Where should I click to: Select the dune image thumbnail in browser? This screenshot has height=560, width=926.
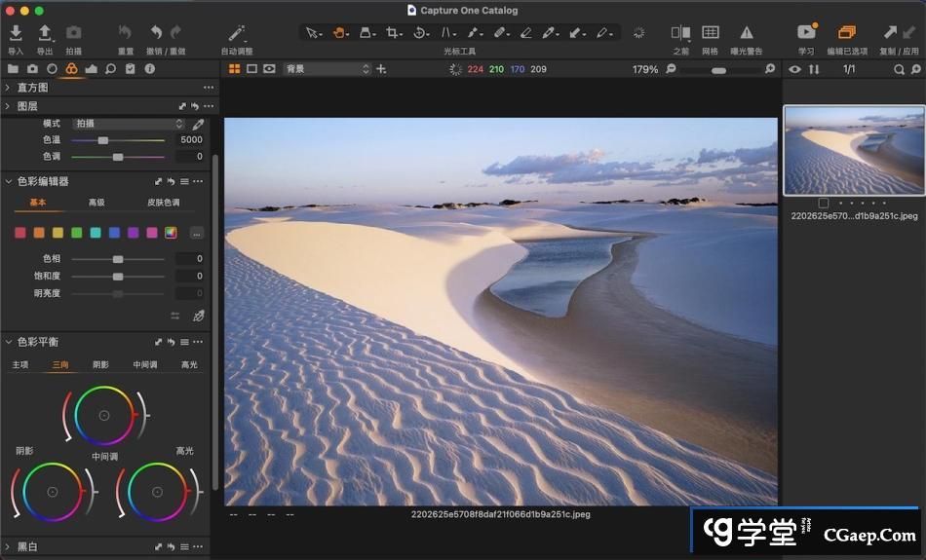pyautogui.click(x=854, y=150)
